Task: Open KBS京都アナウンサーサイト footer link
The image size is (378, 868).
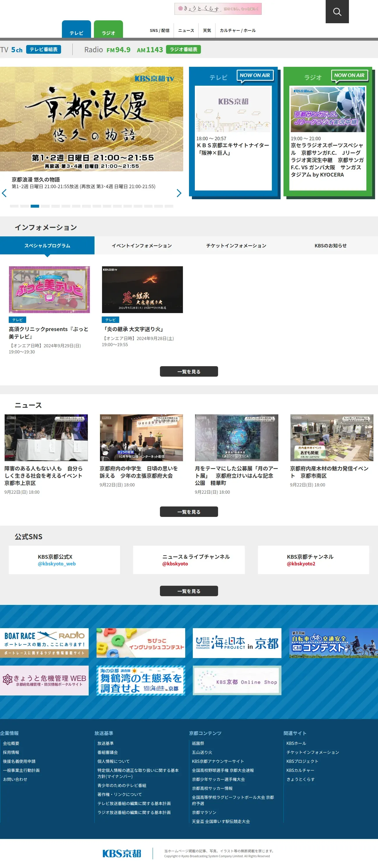Action: [218, 761]
